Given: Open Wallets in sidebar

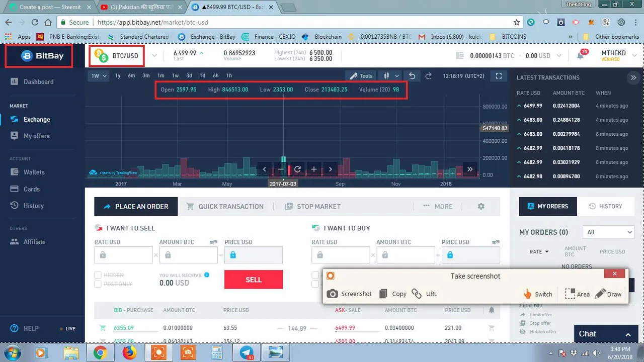Looking at the screenshot, I should 34,172.
